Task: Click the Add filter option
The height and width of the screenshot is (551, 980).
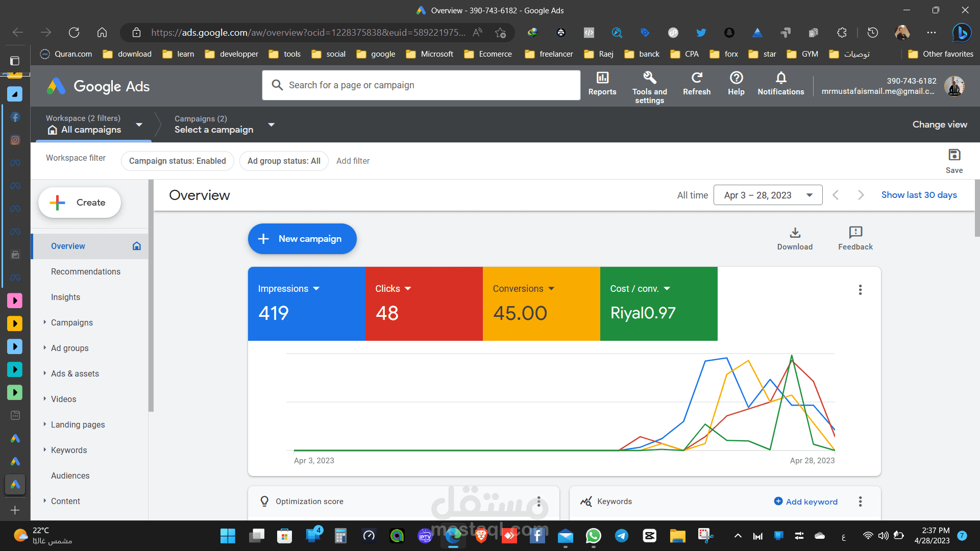Action: click(x=353, y=161)
